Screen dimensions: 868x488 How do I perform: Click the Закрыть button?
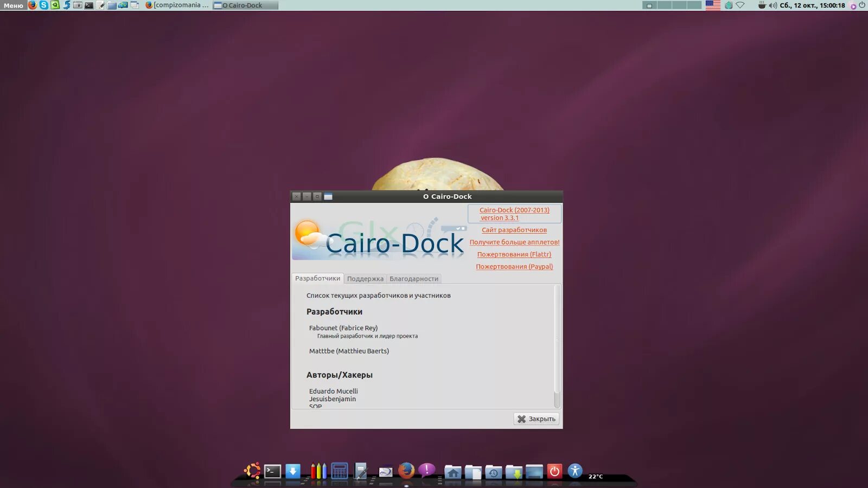[x=536, y=419]
